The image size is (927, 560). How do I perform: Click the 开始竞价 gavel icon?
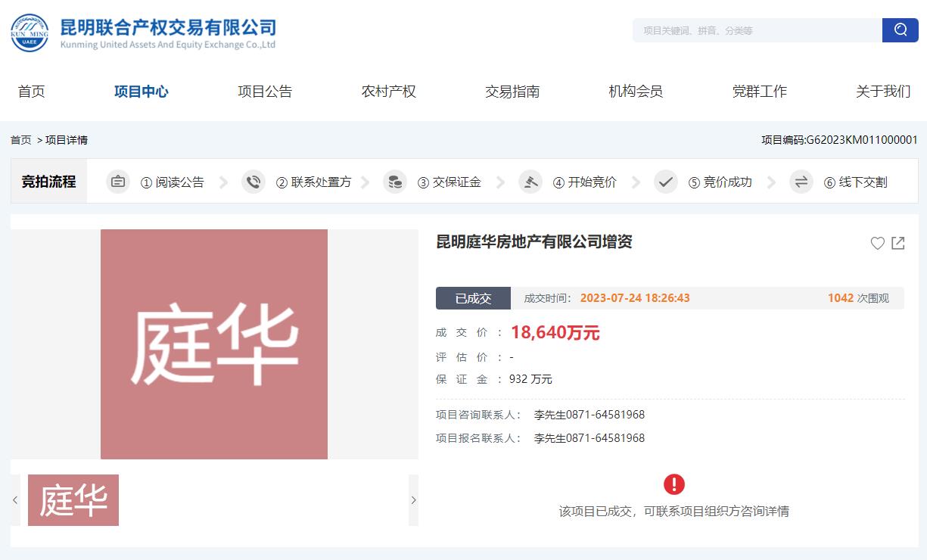[530, 182]
